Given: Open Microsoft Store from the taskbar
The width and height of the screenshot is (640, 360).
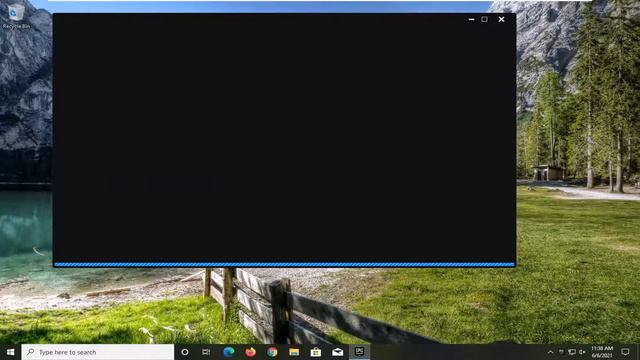Looking at the screenshot, I should point(316,352).
